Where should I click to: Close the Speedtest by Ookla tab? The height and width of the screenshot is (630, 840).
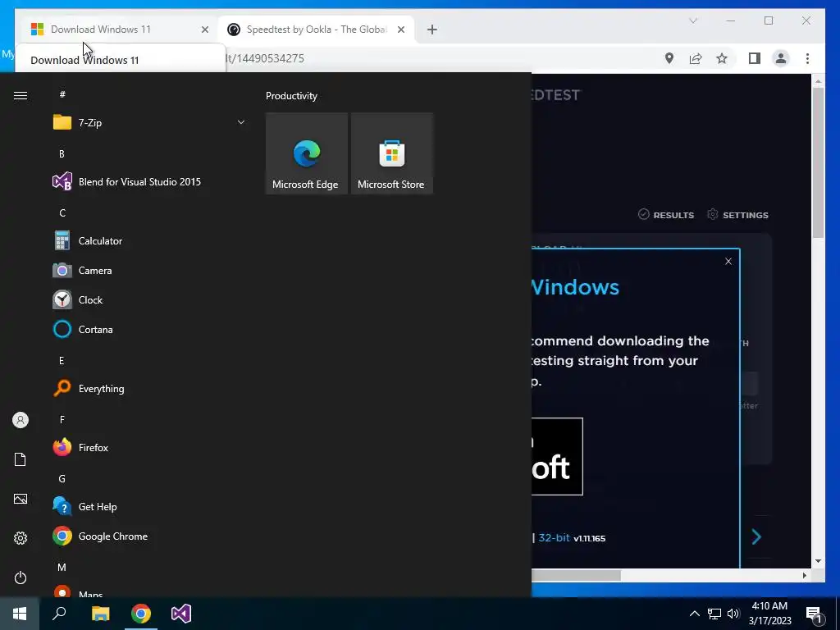coord(400,30)
